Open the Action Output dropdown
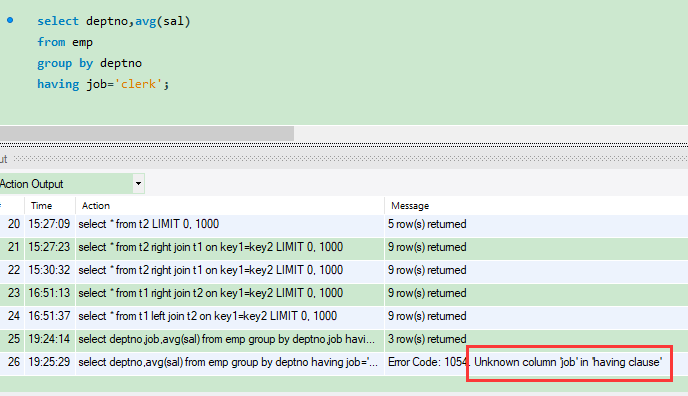 [138, 184]
